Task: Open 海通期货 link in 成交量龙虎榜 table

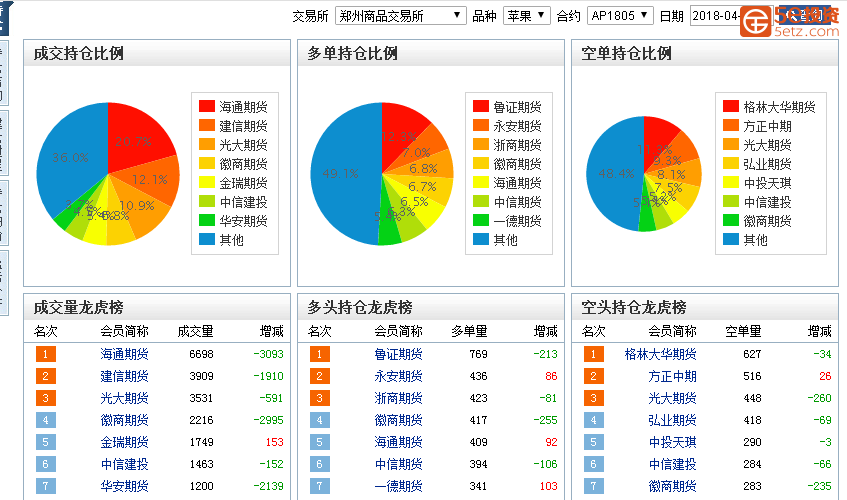Action: (124, 354)
